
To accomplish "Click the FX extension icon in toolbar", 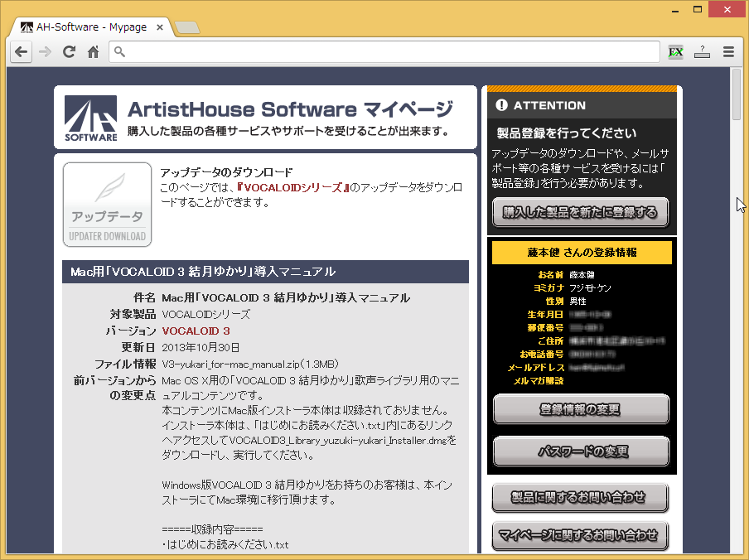I will [675, 52].
